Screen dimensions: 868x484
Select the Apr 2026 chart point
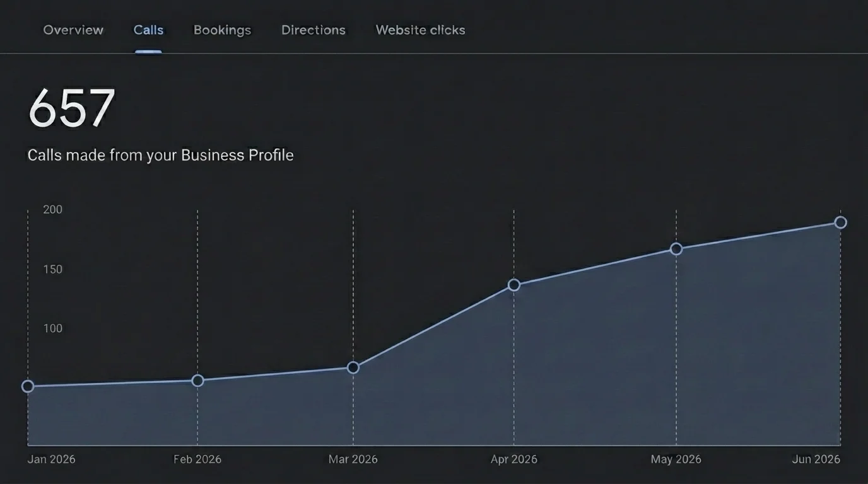pos(514,285)
